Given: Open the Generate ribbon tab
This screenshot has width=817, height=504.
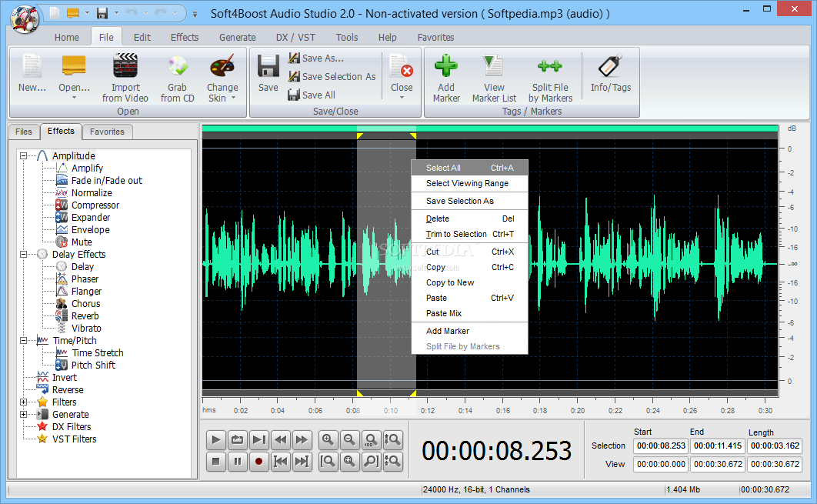Looking at the screenshot, I should coord(238,38).
